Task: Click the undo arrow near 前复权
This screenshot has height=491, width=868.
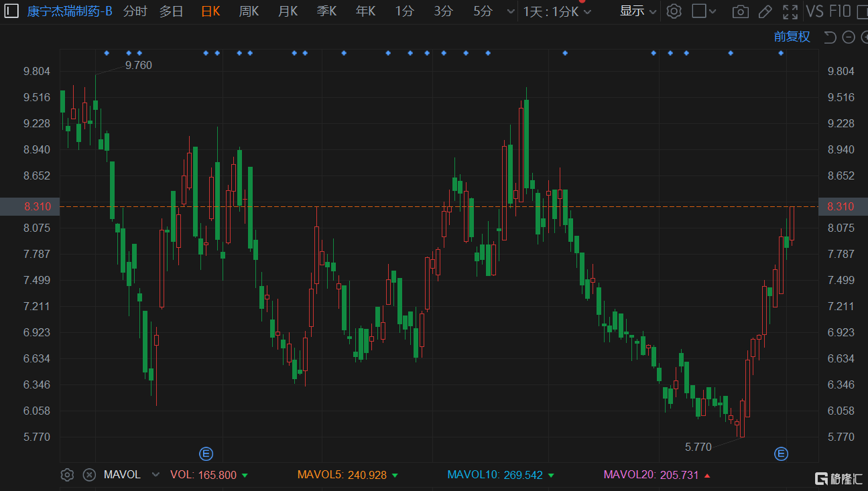Action: (x=830, y=37)
